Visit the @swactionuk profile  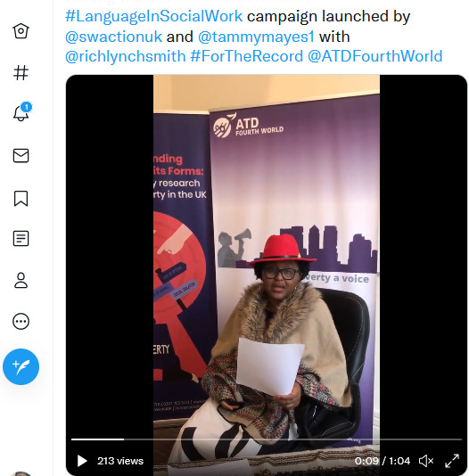coord(114,37)
